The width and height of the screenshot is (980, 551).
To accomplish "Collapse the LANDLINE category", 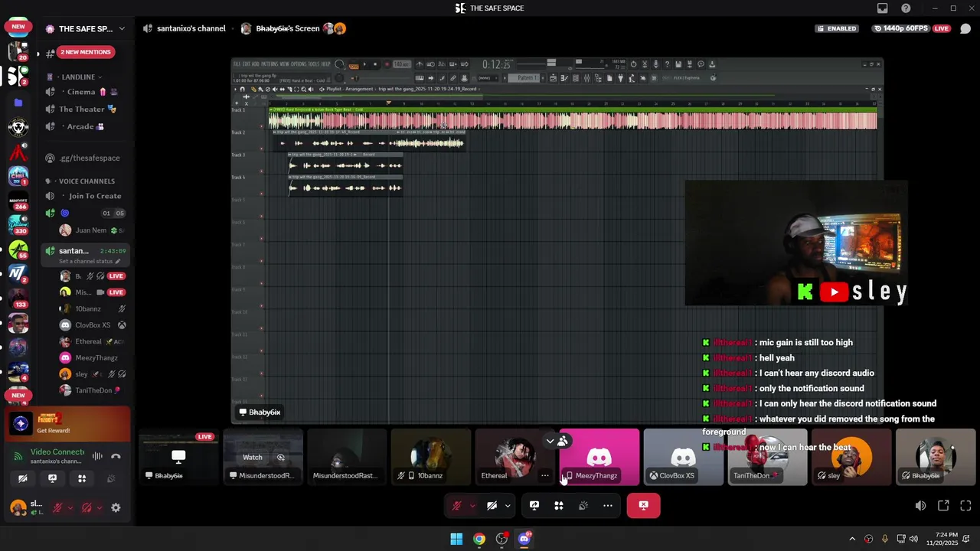I will 78,77.
